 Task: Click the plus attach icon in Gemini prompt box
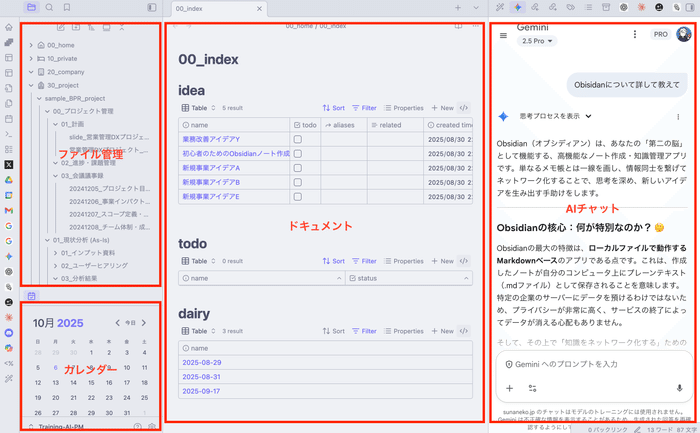point(509,388)
